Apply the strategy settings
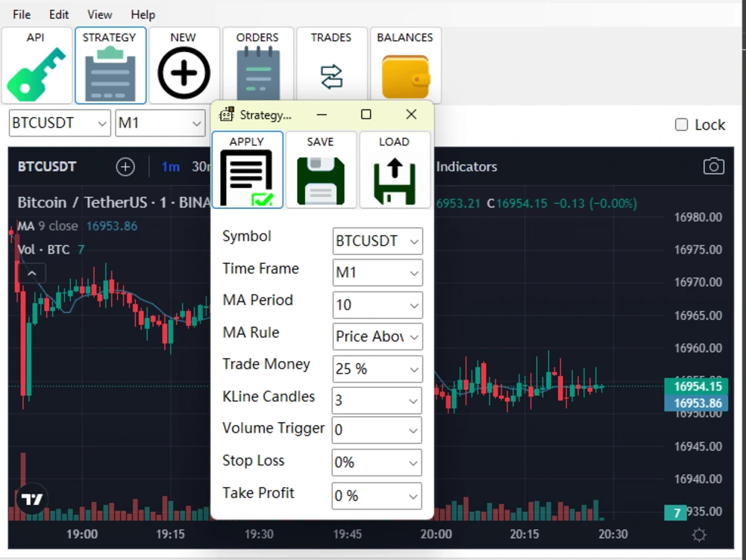The width and height of the screenshot is (746, 560). [x=248, y=170]
